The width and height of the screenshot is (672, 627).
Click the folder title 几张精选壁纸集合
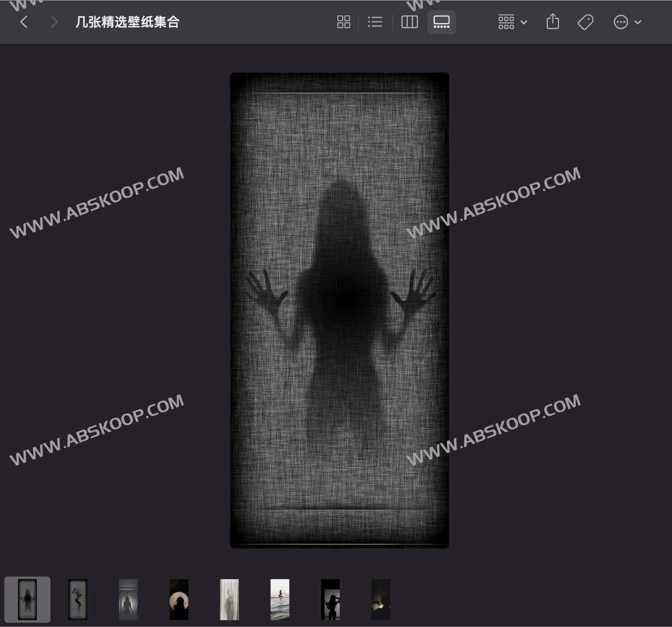[x=127, y=22]
